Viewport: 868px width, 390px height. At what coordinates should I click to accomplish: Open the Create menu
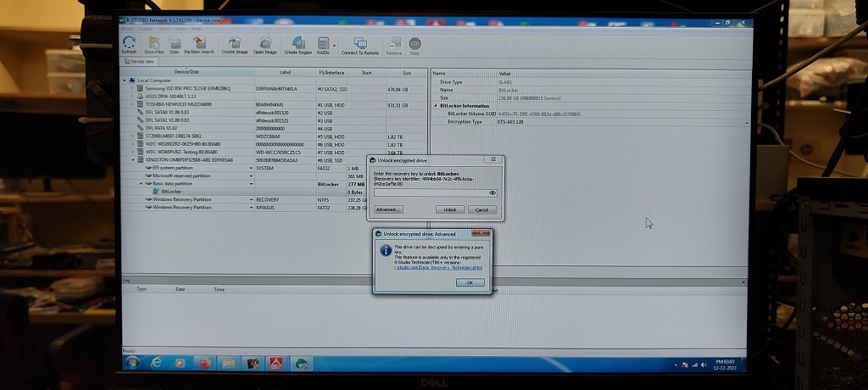[146, 29]
